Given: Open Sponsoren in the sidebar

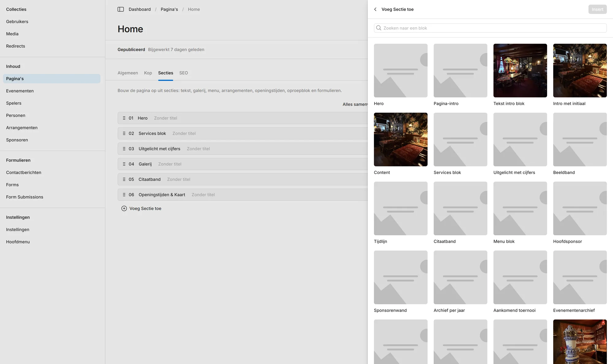Looking at the screenshot, I should click(17, 140).
